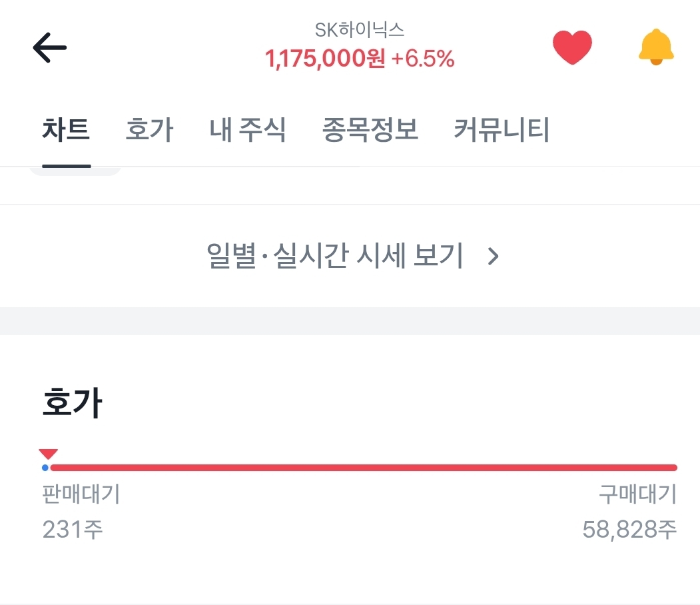Viewport: 700px width, 605px height.
Task: Open the 호가 tab
Action: pos(149,130)
